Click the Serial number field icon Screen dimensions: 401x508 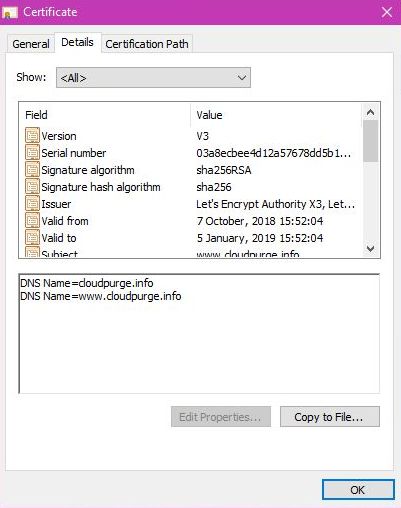point(32,153)
